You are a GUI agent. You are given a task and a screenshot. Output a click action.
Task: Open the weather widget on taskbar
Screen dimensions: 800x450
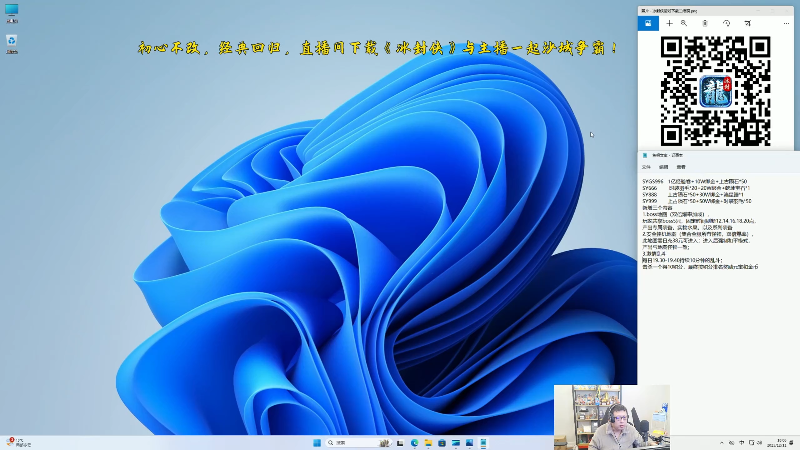click(18, 442)
